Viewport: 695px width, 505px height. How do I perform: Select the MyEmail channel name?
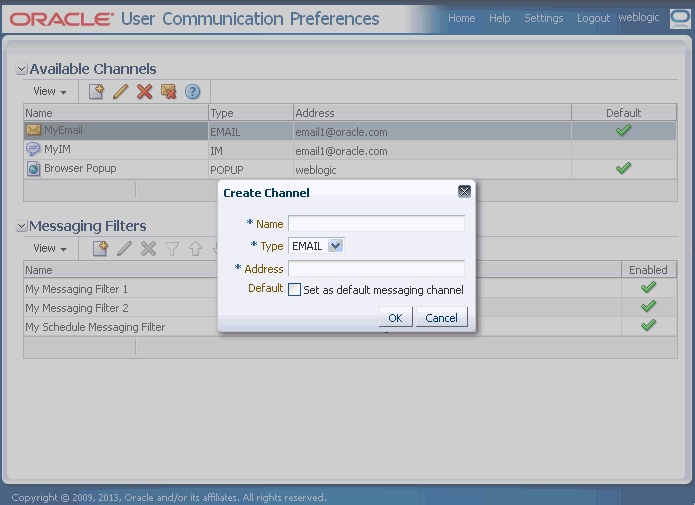tap(63, 130)
